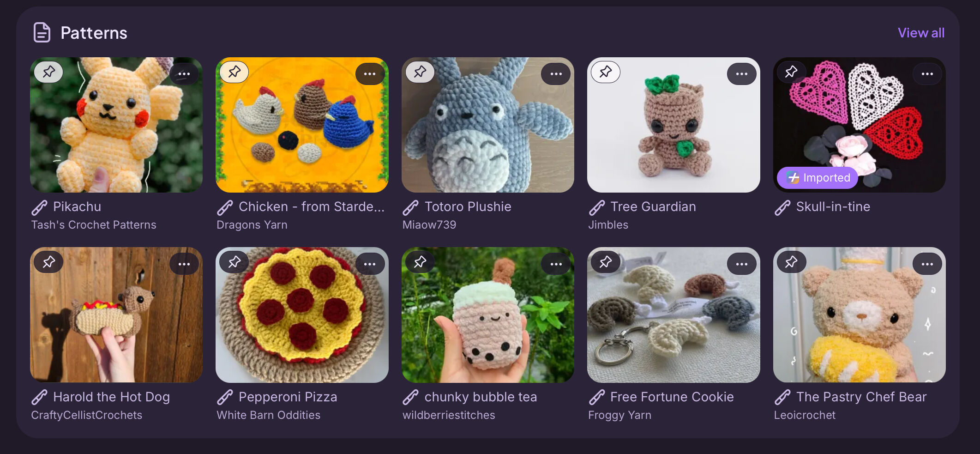Click pin icon on Free Fortune Cookie
Image resolution: width=980 pixels, height=454 pixels.
tap(606, 262)
